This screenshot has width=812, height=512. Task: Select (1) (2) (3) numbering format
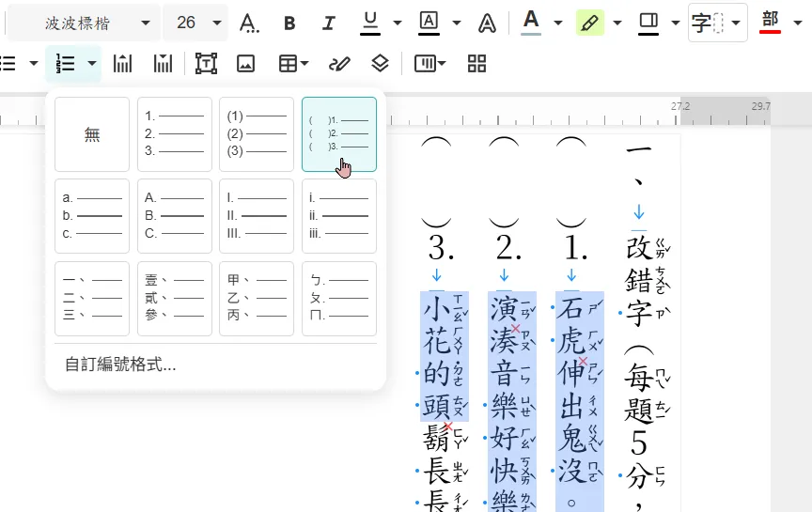tap(257, 134)
